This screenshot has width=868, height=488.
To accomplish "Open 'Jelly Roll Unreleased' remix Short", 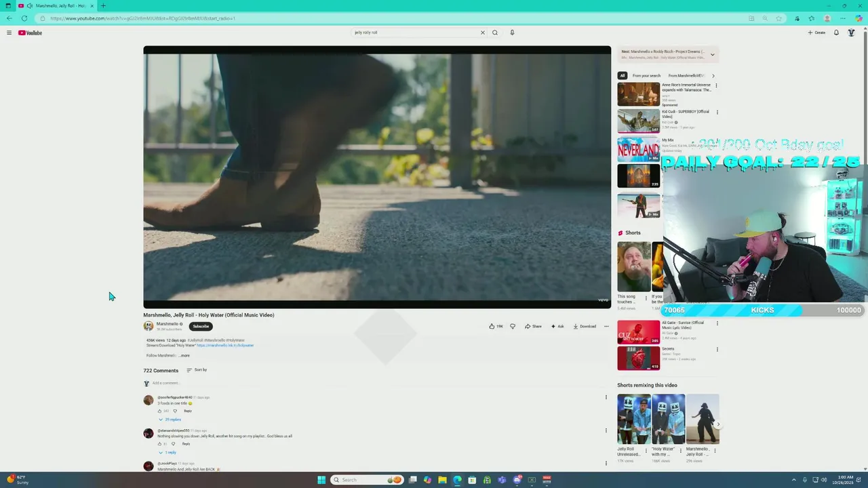I will pyautogui.click(x=633, y=419).
